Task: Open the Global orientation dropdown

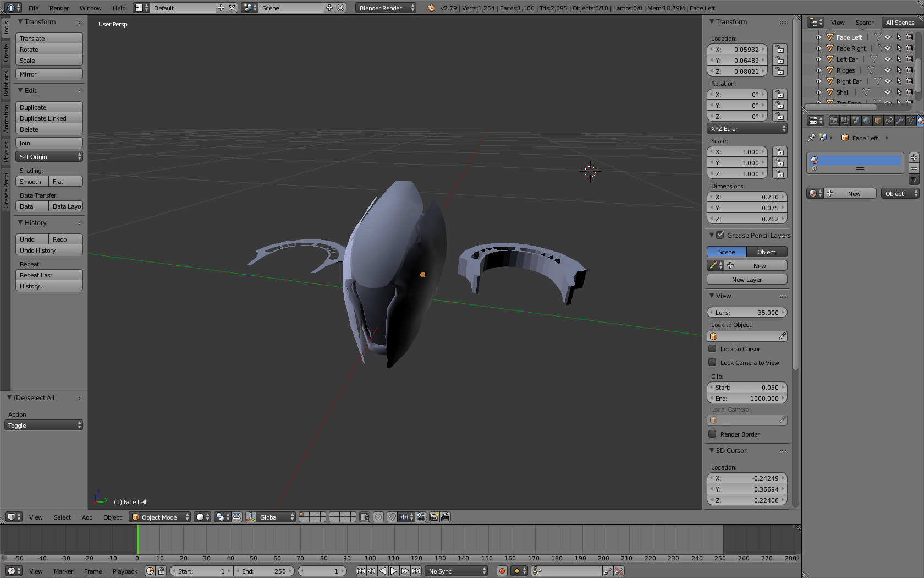Action: (276, 517)
